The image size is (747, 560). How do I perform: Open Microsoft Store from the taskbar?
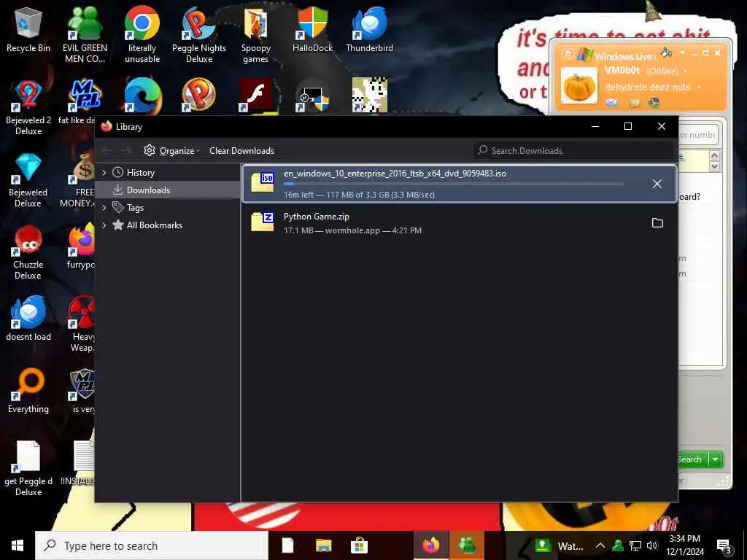pos(359,545)
